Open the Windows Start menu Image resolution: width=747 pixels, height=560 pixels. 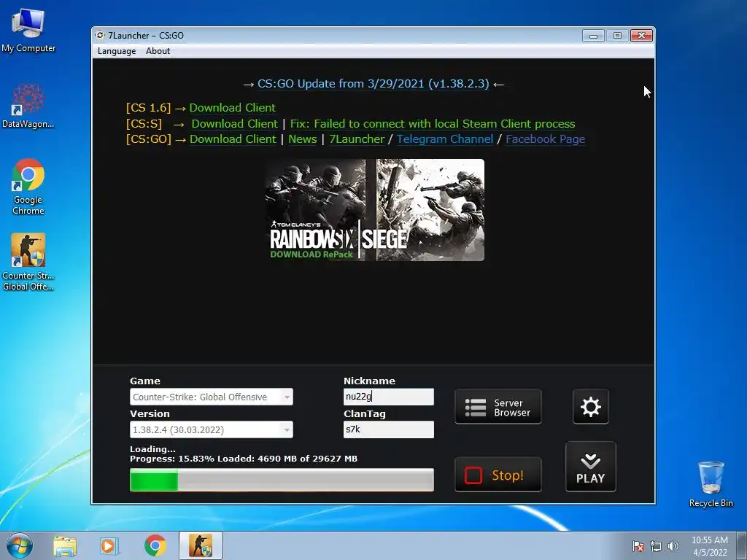(20, 545)
